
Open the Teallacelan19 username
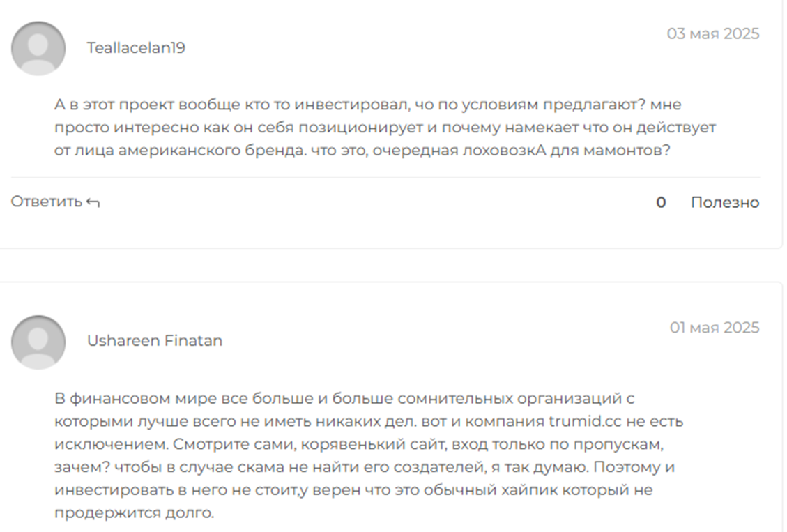[136, 48]
